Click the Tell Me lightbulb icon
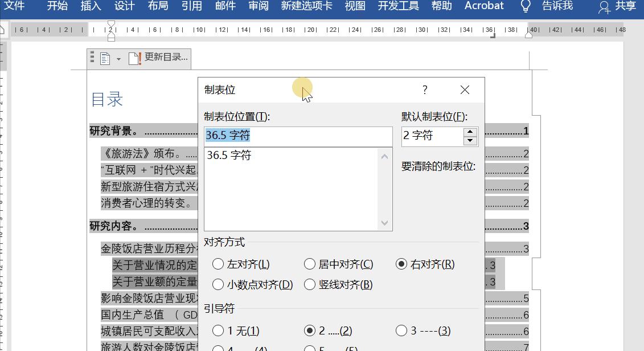This screenshot has height=351, width=644. point(524,6)
